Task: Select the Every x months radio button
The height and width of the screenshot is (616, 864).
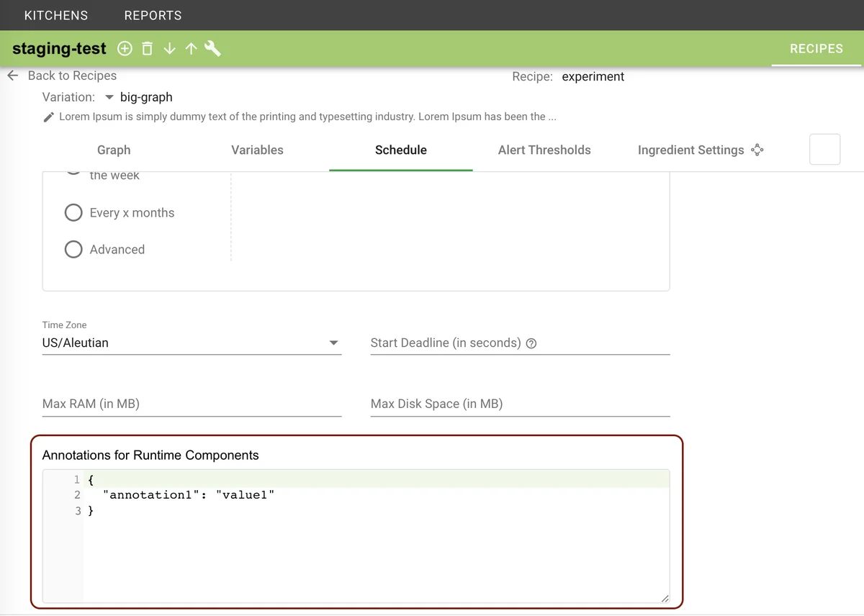Action: coord(73,213)
